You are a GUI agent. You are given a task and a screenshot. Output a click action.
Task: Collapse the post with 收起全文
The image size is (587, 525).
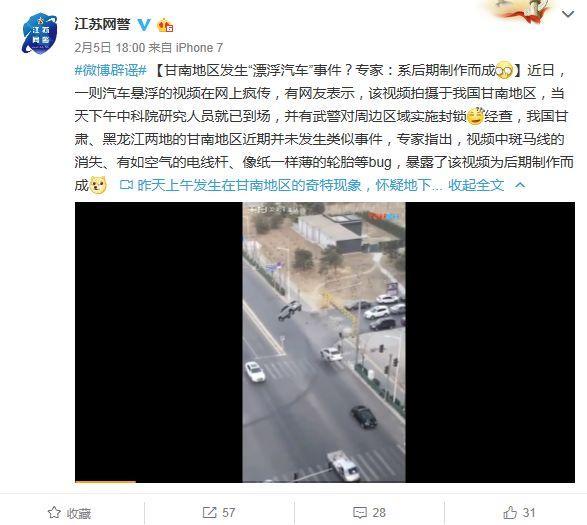click(x=476, y=185)
